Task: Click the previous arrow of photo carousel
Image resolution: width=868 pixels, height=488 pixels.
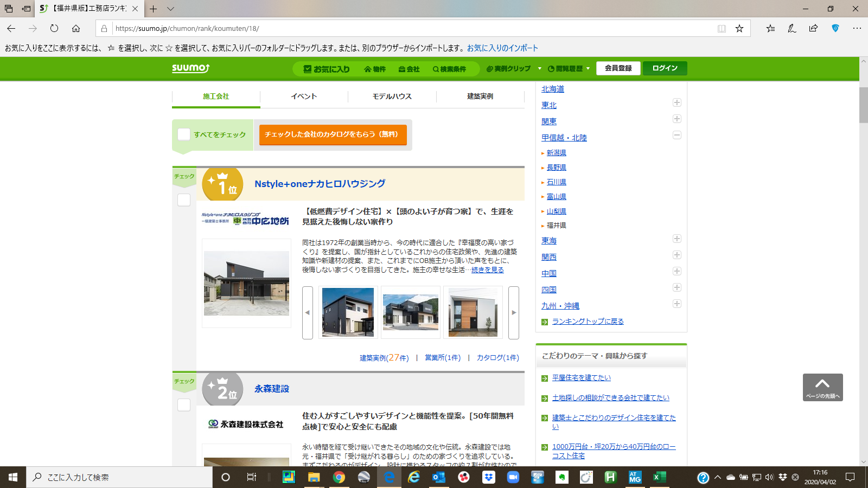Action: [x=308, y=313]
